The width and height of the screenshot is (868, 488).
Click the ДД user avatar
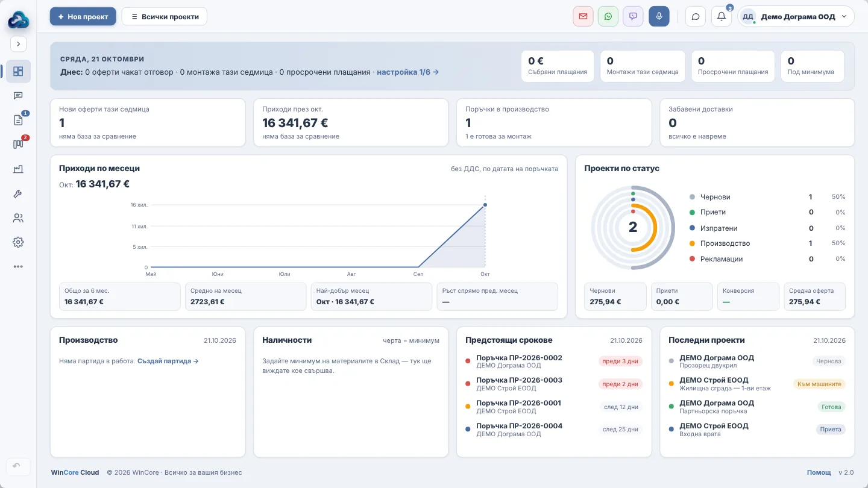tap(748, 17)
